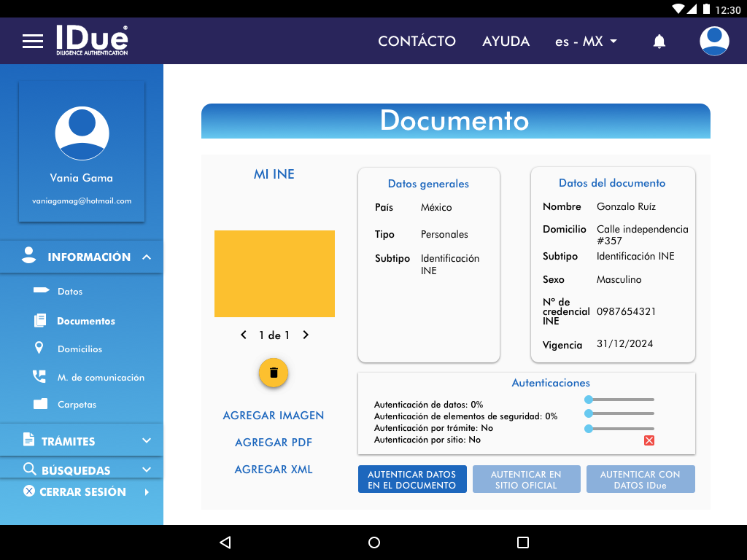Click the AGREGAR PDF link
Screen dimensions: 747x560
(274, 443)
